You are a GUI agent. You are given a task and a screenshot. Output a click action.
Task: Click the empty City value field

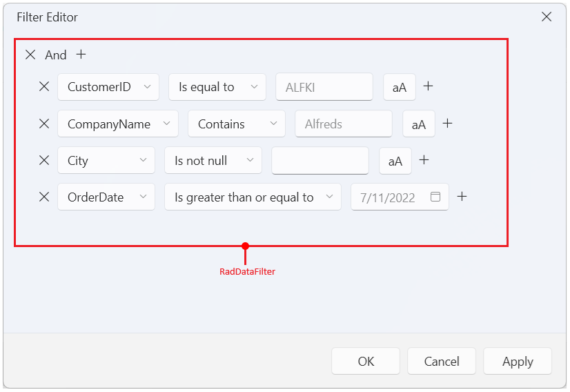[320, 160]
